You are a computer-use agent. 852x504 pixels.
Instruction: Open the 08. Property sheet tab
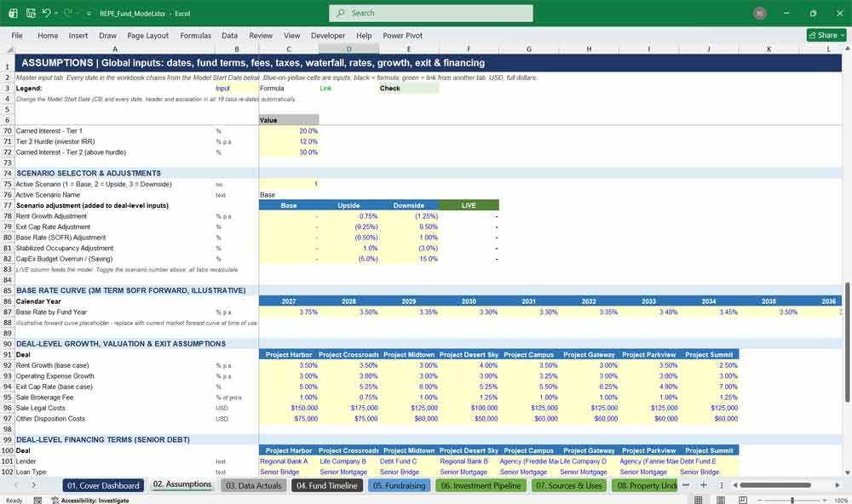pyautogui.click(x=645, y=485)
